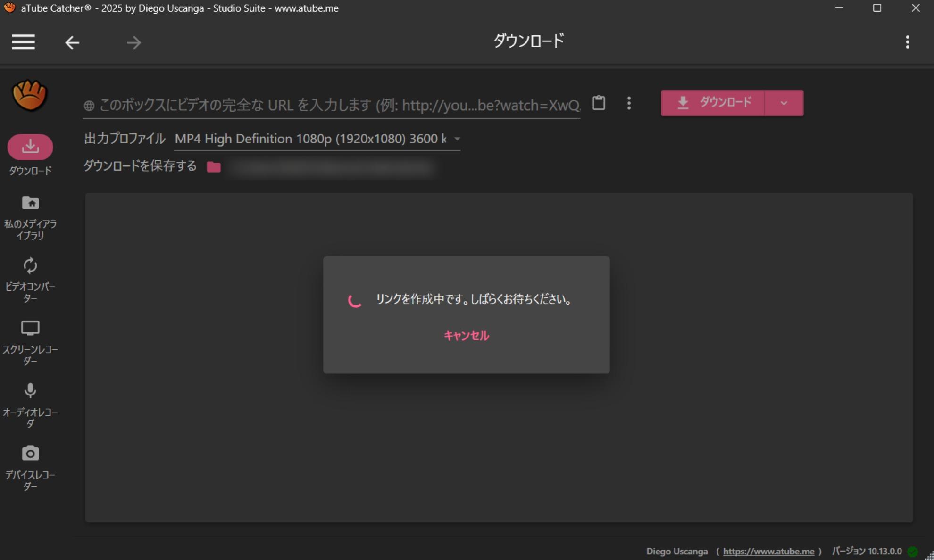Click the blurred download save path
The width and height of the screenshot is (934, 560).
(x=331, y=167)
